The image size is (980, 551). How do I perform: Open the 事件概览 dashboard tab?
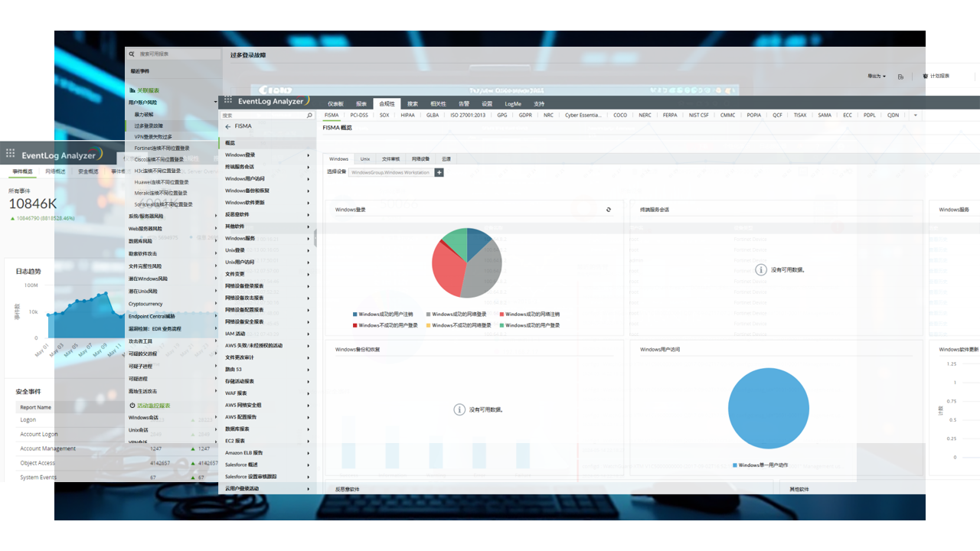pyautogui.click(x=22, y=172)
